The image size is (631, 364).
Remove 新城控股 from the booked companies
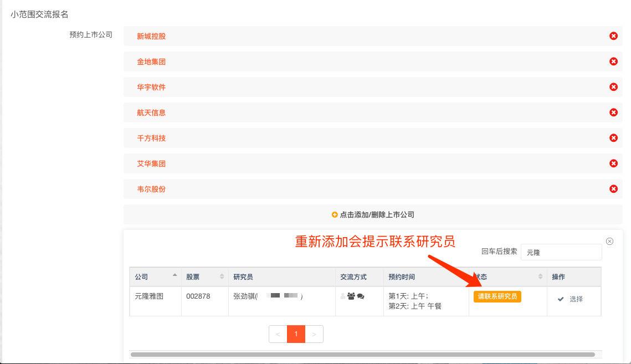tap(613, 36)
